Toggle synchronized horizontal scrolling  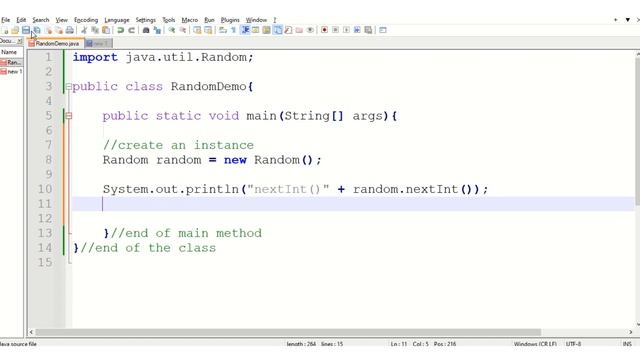[x=208, y=30]
